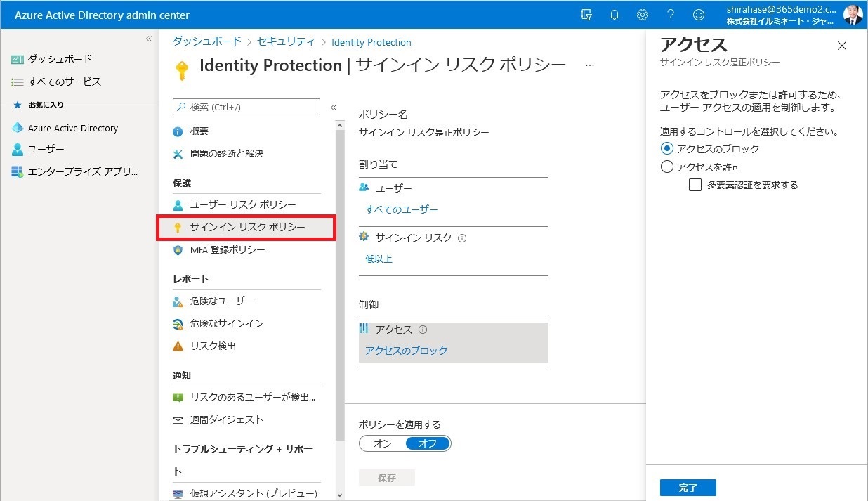Image resolution: width=868 pixels, height=501 pixels.
Task: Open the more options ellipsis by title
Action: point(590,65)
